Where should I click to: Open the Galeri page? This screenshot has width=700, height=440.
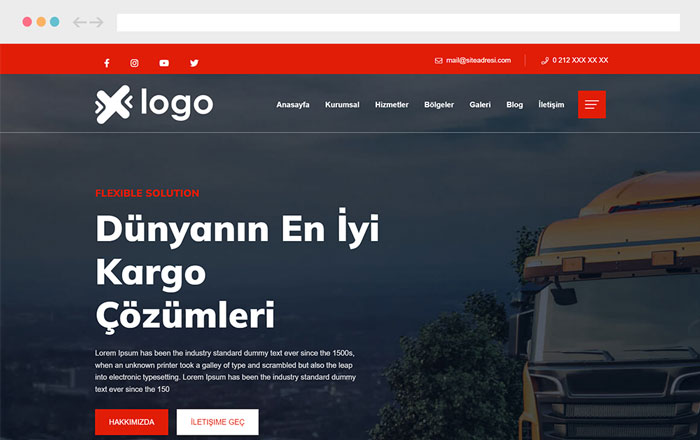[480, 105]
